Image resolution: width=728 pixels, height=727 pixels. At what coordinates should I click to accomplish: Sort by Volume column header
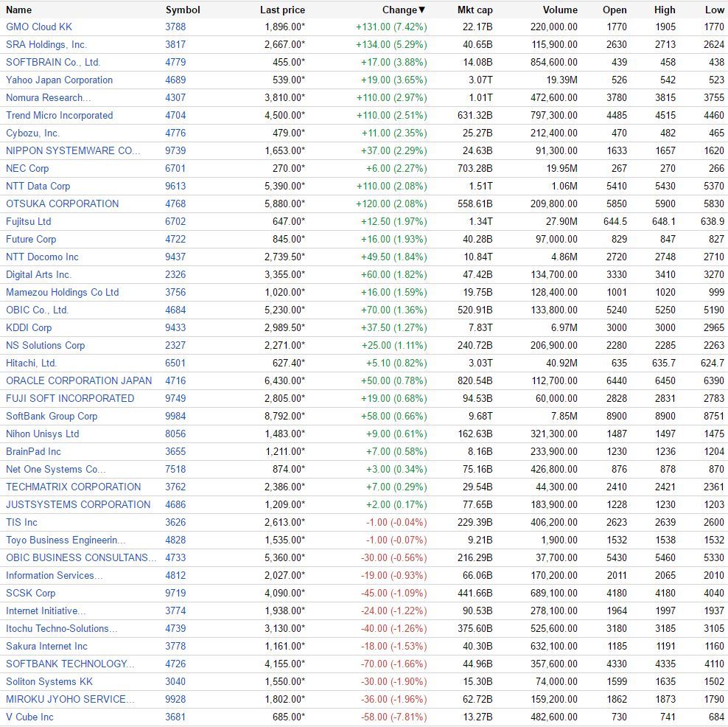coord(561,10)
